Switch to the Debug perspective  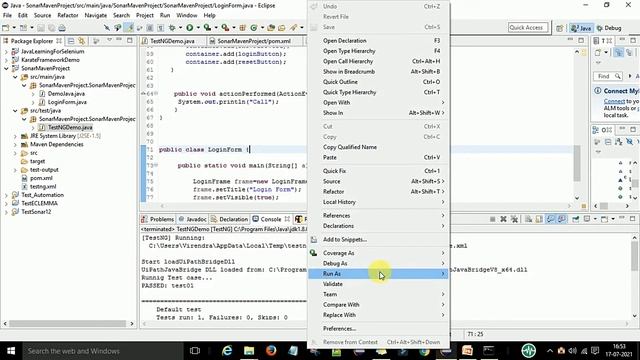pos(609,28)
